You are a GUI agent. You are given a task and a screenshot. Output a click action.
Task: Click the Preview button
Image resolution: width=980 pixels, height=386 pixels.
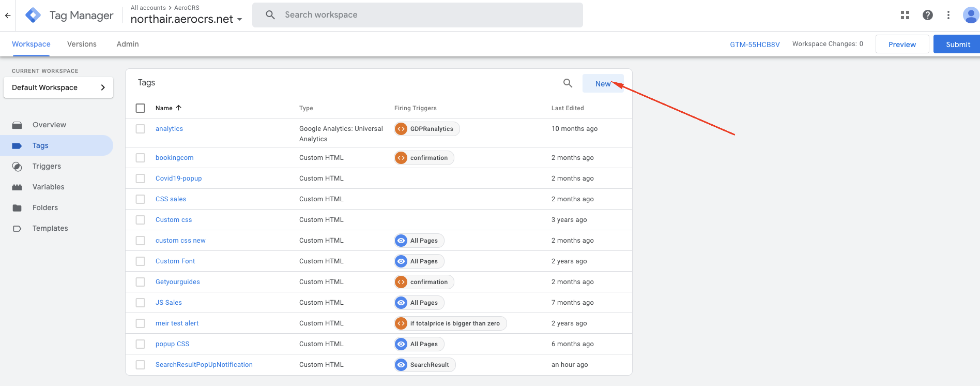902,44
